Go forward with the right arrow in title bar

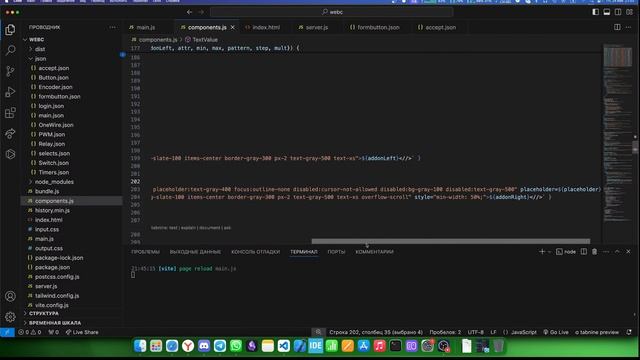click(x=201, y=12)
